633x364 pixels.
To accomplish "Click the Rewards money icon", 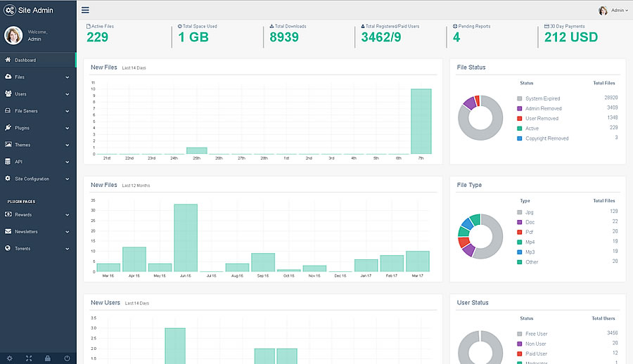I will point(8,214).
